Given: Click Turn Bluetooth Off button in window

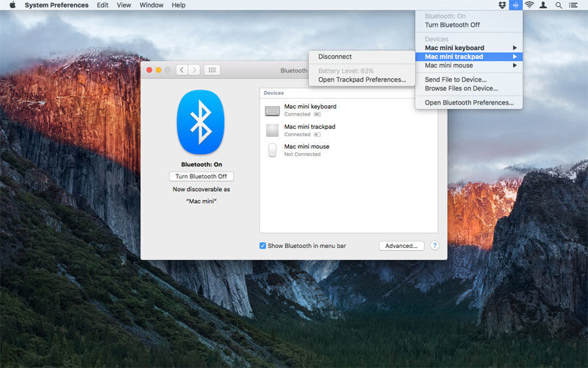Looking at the screenshot, I should click(201, 177).
